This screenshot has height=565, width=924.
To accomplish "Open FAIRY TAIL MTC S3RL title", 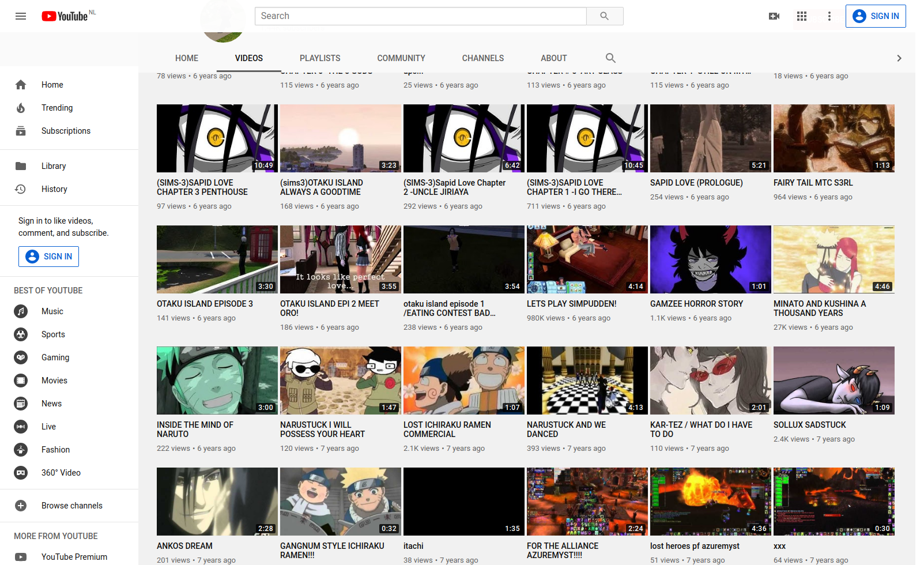I will tap(813, 183).
